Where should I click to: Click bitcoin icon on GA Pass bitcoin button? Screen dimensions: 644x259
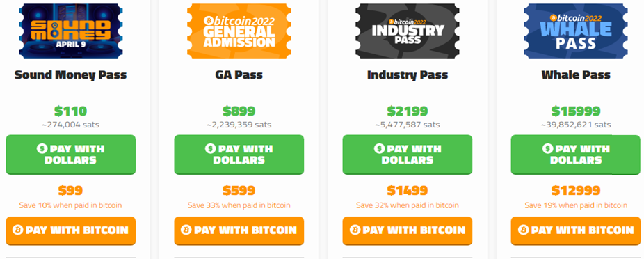point(186,230)
